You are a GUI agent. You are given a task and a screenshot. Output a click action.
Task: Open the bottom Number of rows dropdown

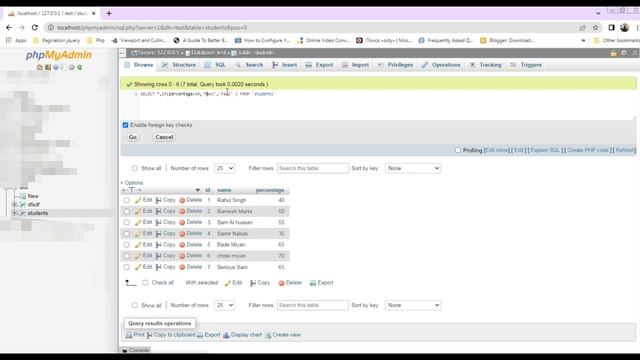tap(224, 305)
